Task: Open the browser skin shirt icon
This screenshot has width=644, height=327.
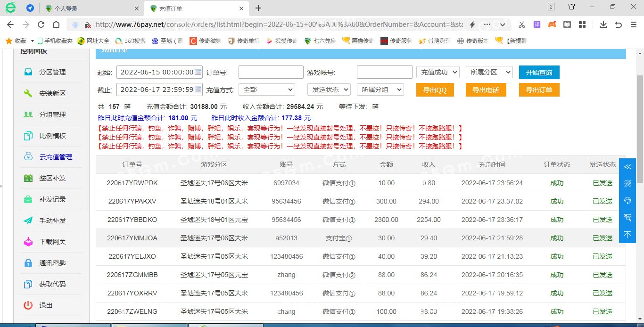Action: point(571,7)
